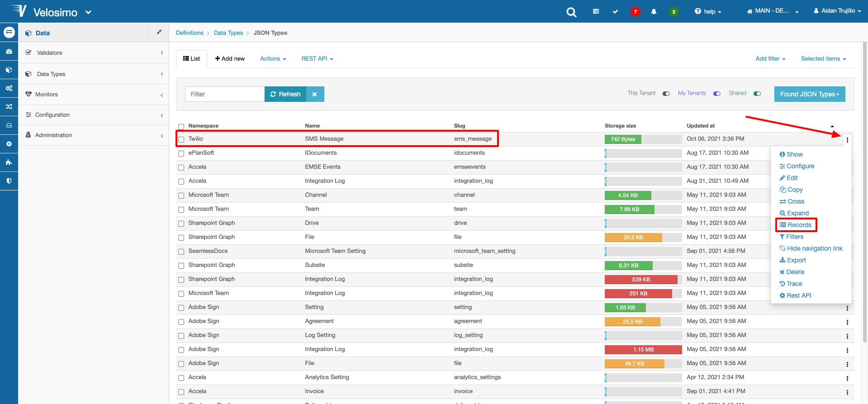Viewport: 868px width, 404px height.
Task: Open the Actions dropdown
Action: point(273,59)
